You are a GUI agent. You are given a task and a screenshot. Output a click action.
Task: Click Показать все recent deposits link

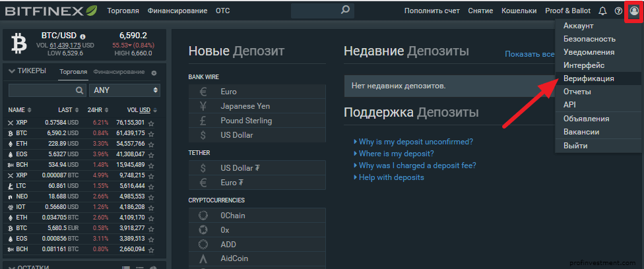coord(529,54)
